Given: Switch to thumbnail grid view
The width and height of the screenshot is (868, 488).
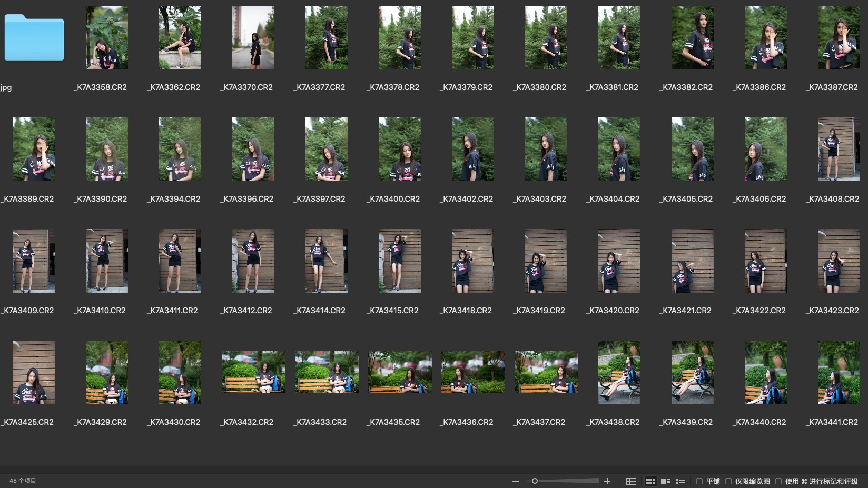Looking at the screenshot, I should (x=650, y=481).
